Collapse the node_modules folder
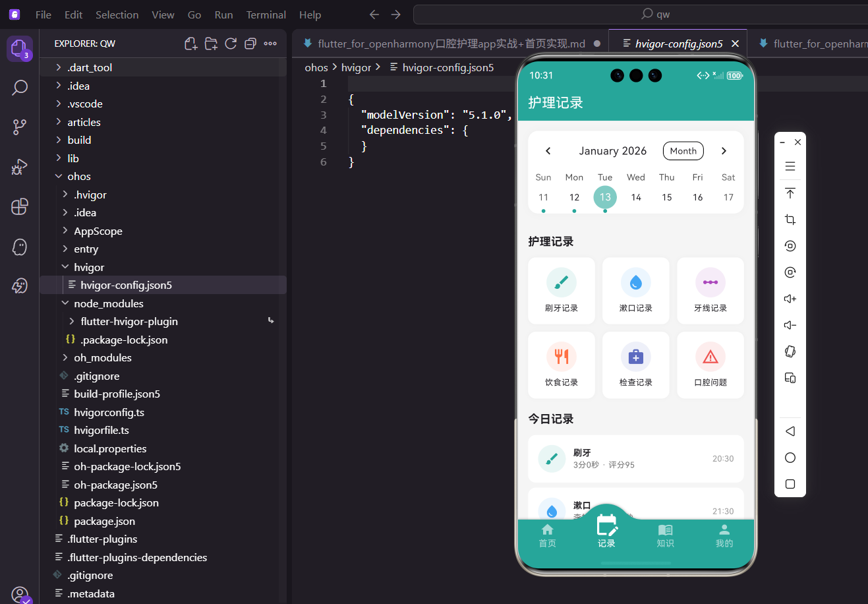This screenshot has height=604, width=868. click(x=163, y=303)
